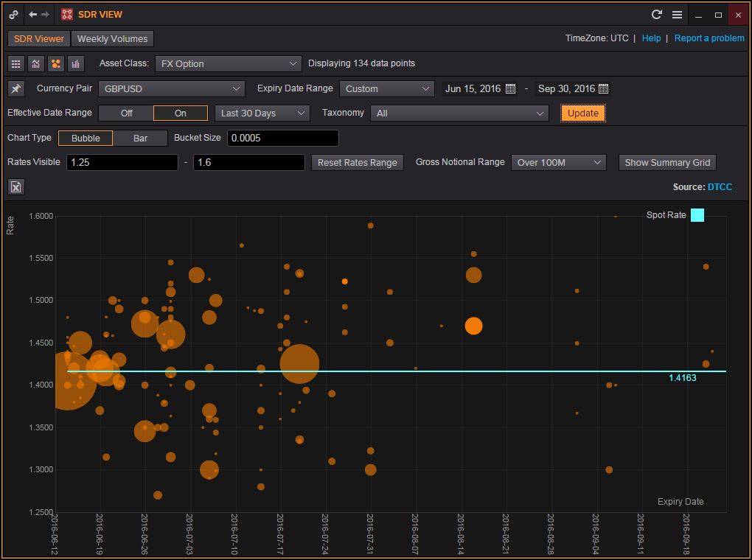Open calendar for Jun 15, 2016 start date
This screenshot has width=752, height=560.
pos(510,89)
